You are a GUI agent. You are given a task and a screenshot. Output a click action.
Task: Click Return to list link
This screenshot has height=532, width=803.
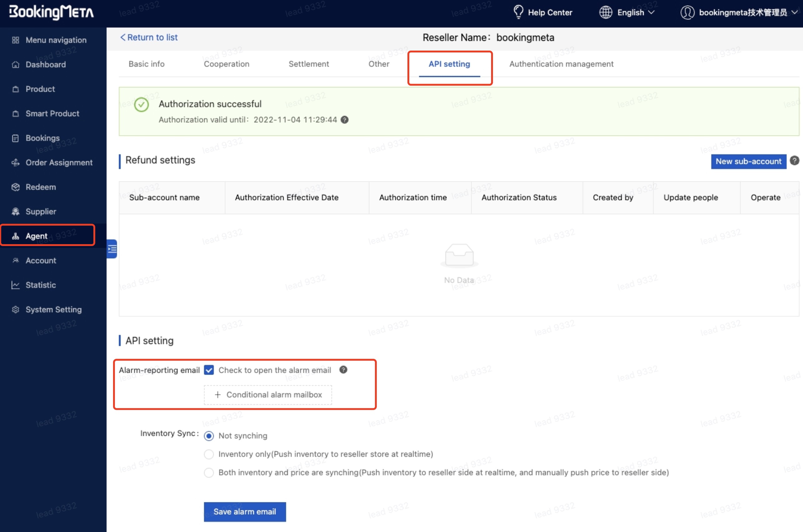[x=149, y=37]
